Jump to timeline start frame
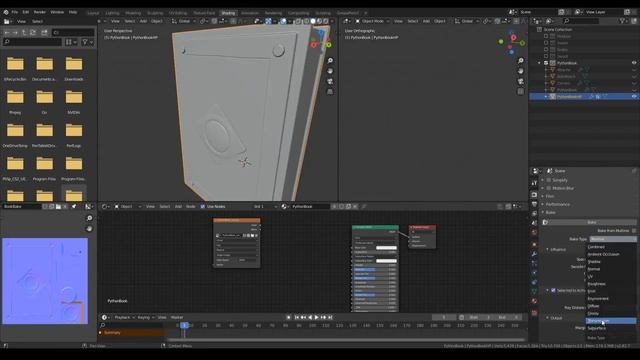 (x=296, y=317)
